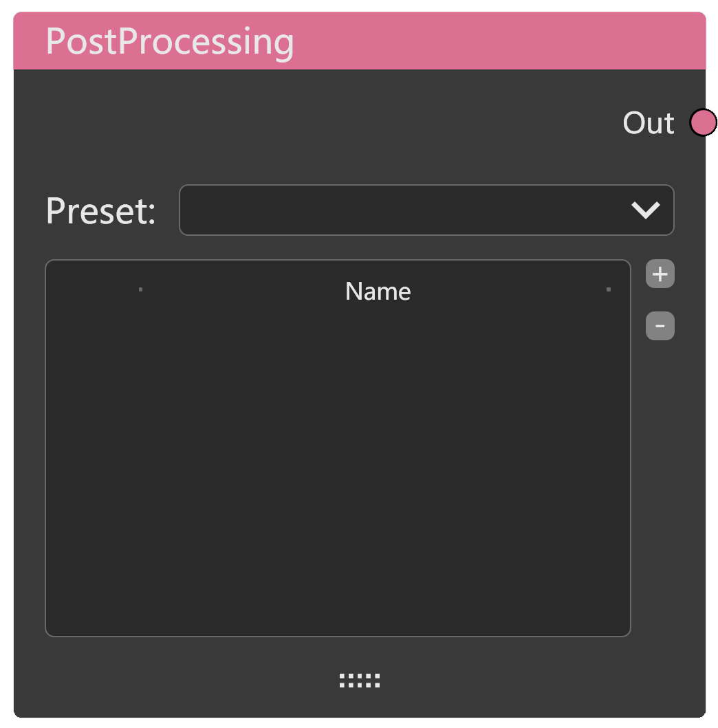Expand the Preset dropdown chevron
Image resolution: width=718 pixels, height=728 pixels.
coord(646,210)
